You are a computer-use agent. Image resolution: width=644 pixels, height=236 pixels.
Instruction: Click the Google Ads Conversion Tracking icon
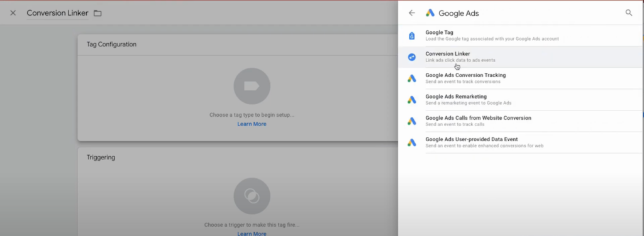[411, 78]
